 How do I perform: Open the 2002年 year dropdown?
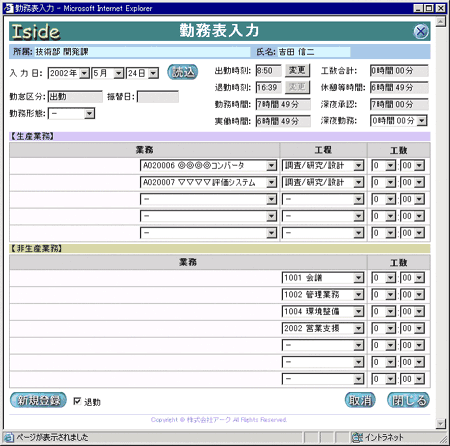[x=69, y=73]
